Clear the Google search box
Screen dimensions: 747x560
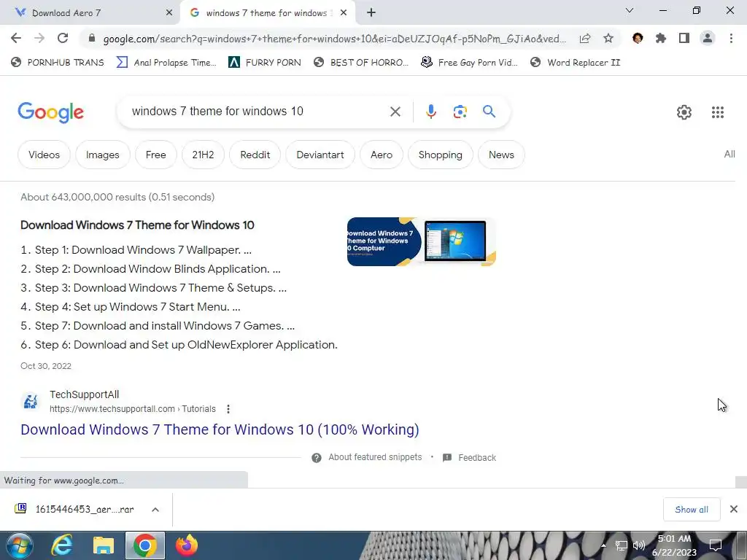click(395, 112)
